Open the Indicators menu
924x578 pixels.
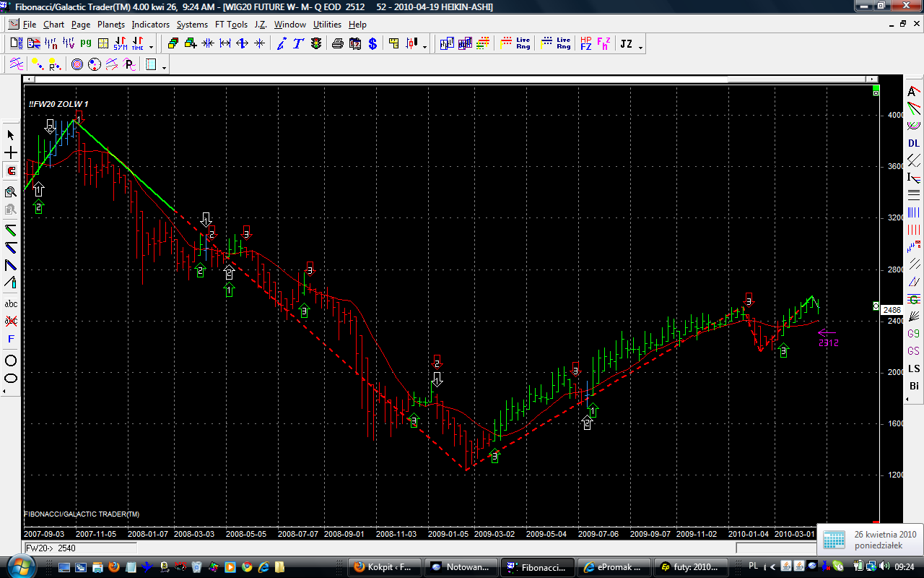[x=150, y=25]
